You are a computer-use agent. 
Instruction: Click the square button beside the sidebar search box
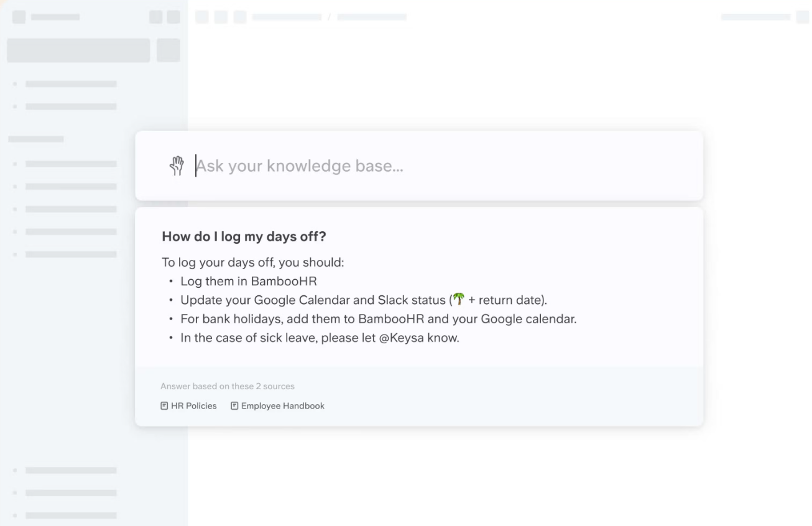point(168,50)
